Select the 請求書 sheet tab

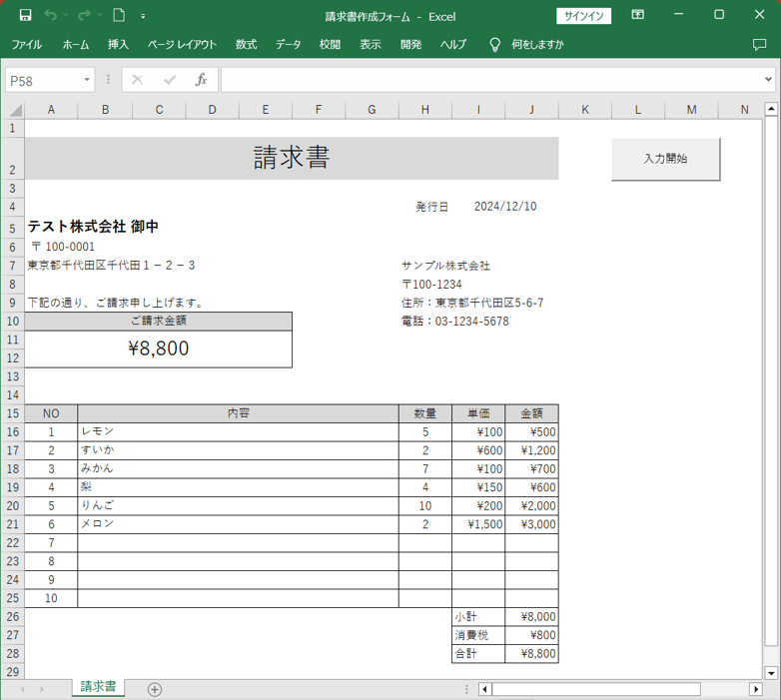tap(98, 687)
